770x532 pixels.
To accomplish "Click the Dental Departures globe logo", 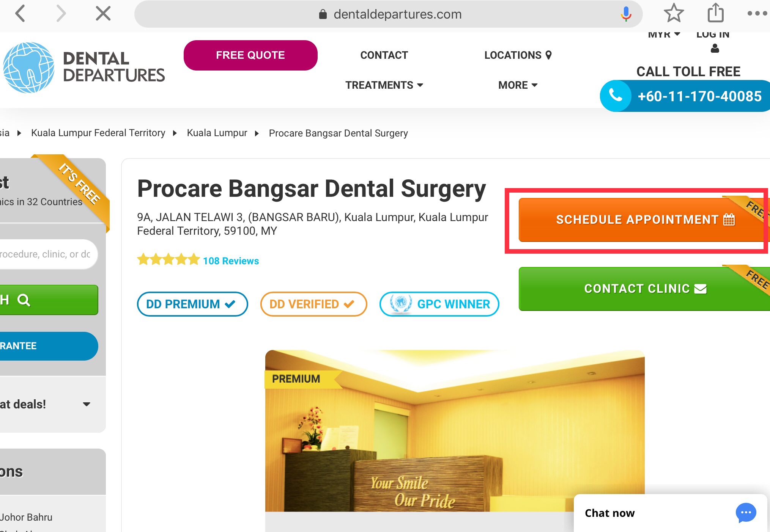I will [x=29, y=67].
